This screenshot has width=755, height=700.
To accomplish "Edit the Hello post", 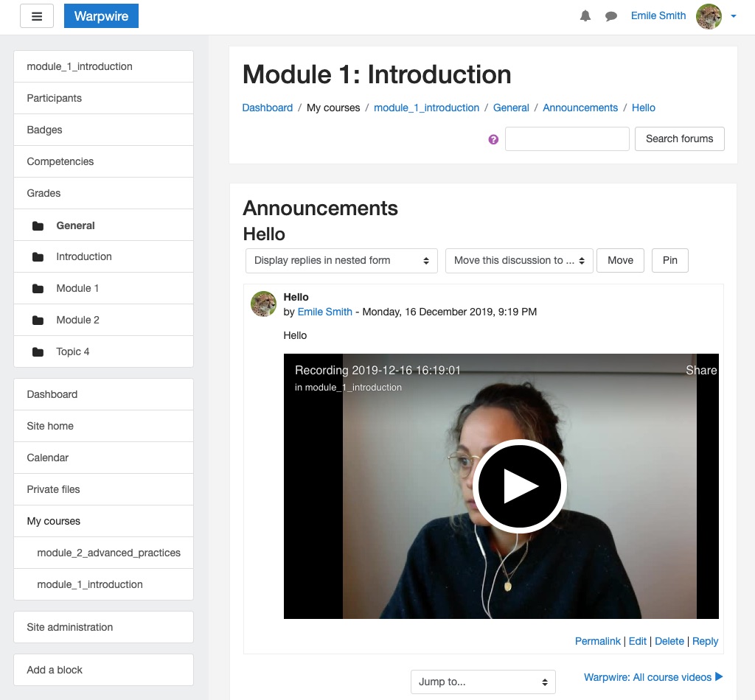I will click(638, 641).
